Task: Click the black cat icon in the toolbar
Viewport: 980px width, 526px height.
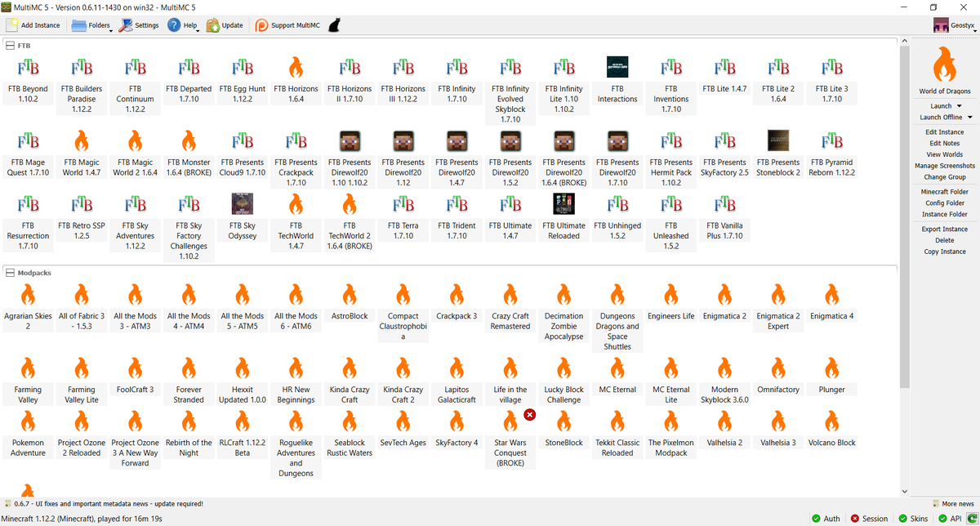Action: pyautogui.click(x=334, y=25)
